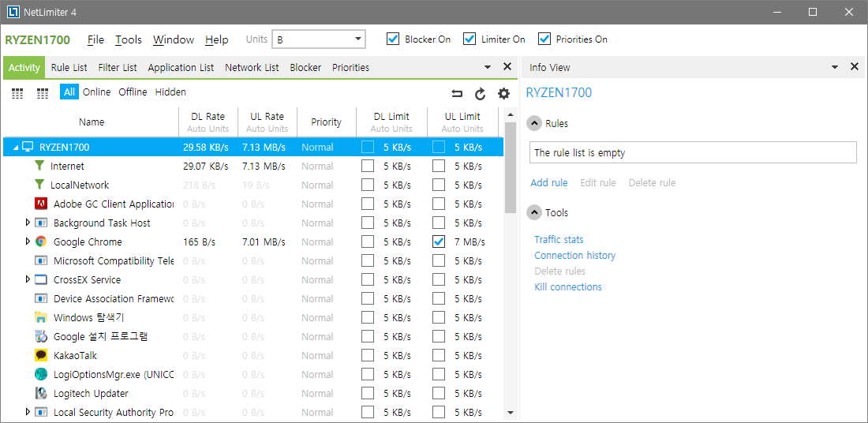
Task: Open the File menu
Action: pyautogui.click(x=95, y=40)
